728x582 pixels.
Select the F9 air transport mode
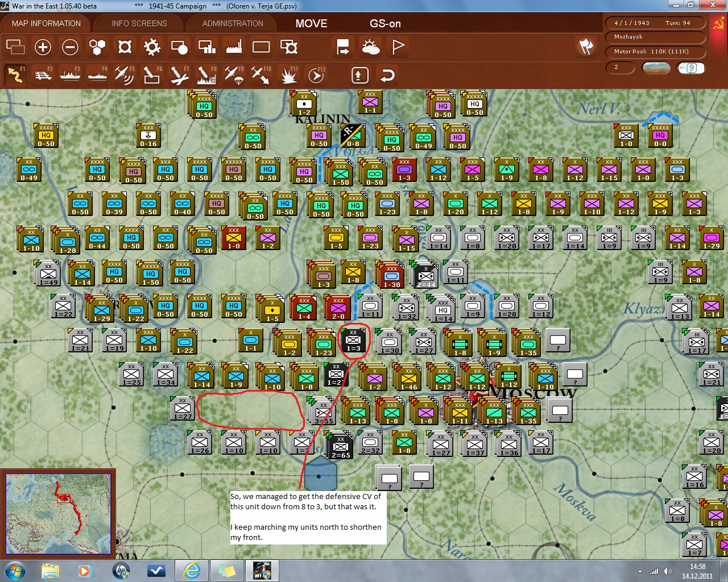pyautogui.click(x=234, y=74)
